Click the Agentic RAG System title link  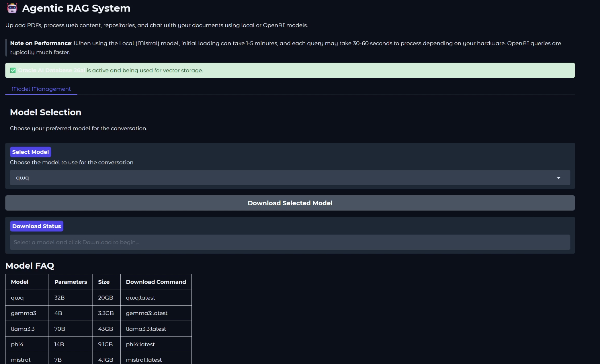pos(76,8)
